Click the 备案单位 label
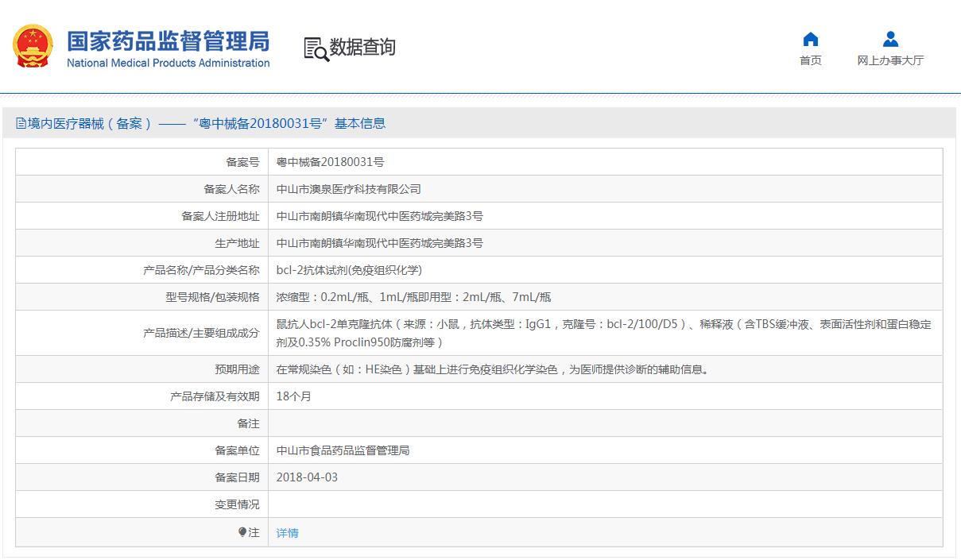The image size is (961, 560). (x=237, y=450)
